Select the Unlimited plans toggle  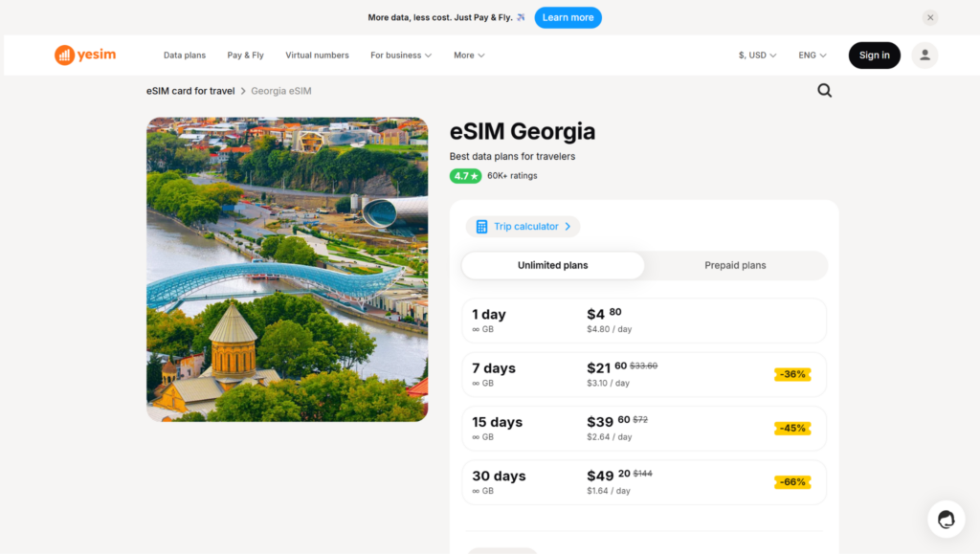(552, 265)
